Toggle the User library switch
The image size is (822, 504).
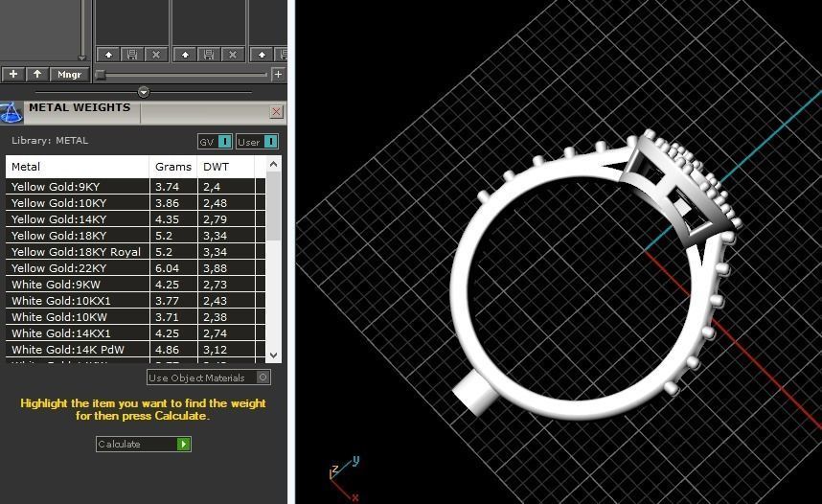[257, 142]
